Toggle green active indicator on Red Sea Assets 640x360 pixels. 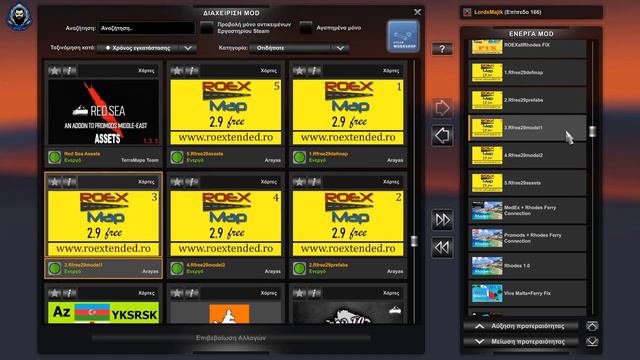[54, 157]
